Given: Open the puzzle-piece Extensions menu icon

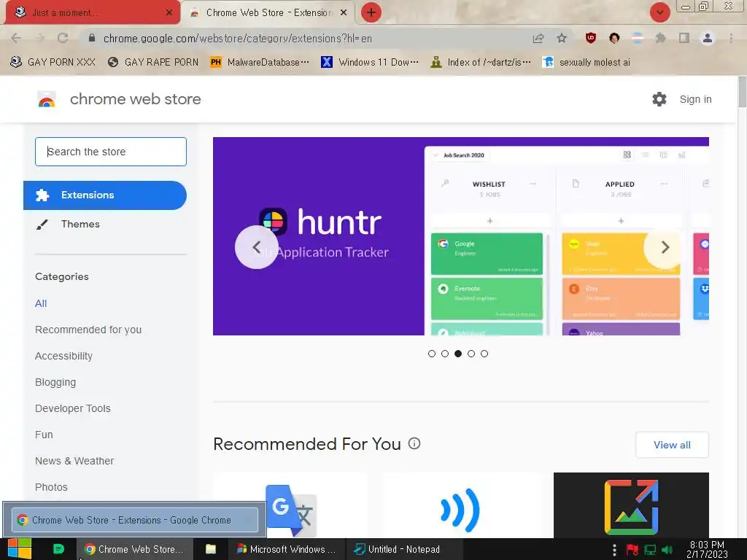Looking at the screenshot, I should pos(660,38).
